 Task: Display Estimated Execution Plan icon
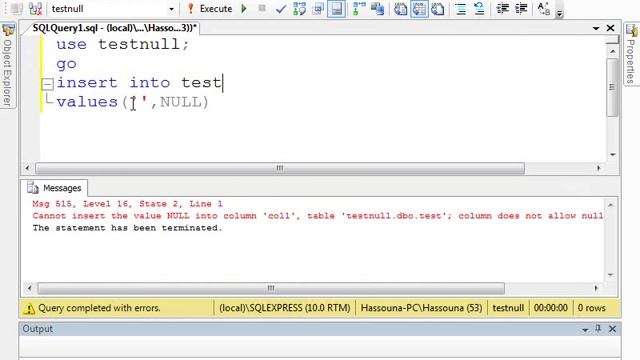(x=299, y=9)
